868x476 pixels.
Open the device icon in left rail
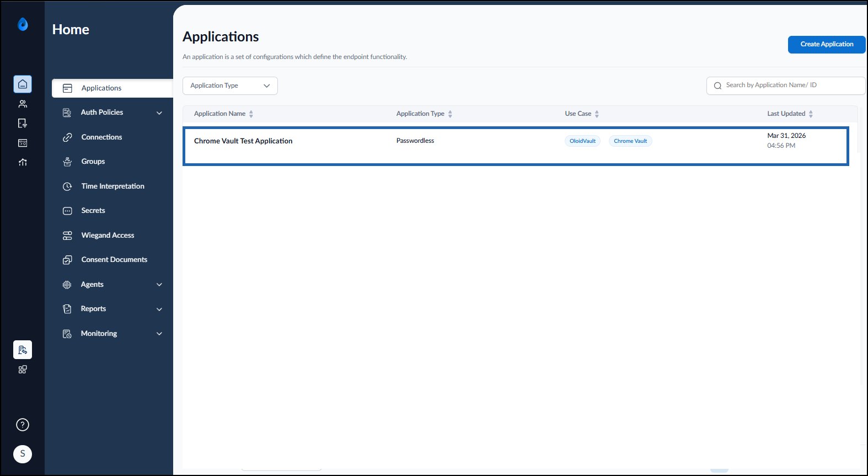(23, 124)
